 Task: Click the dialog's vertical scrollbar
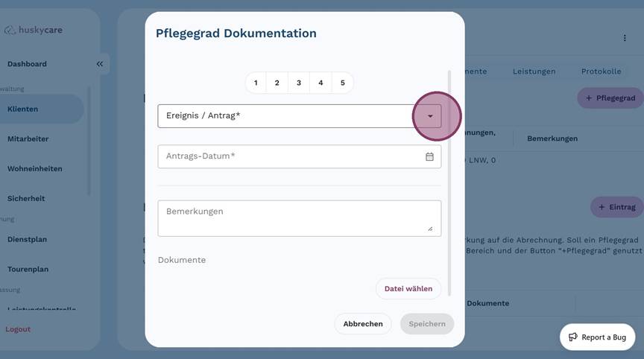point(449,183)
